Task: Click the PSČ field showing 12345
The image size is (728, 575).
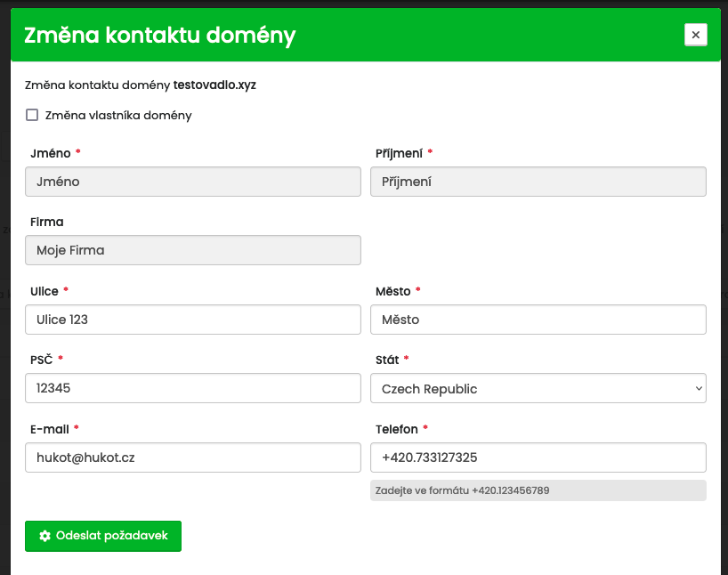Action: click(193, 389)
